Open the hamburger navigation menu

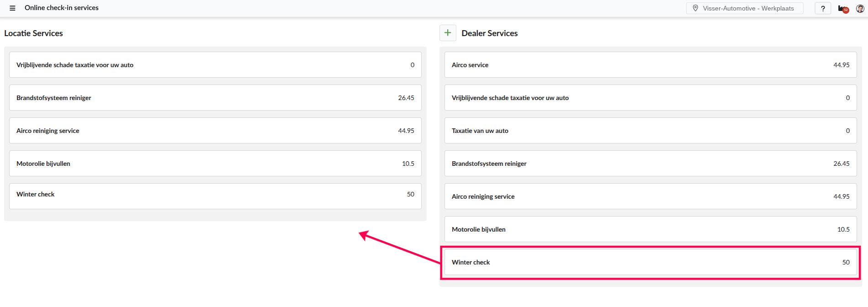(12, 8)
